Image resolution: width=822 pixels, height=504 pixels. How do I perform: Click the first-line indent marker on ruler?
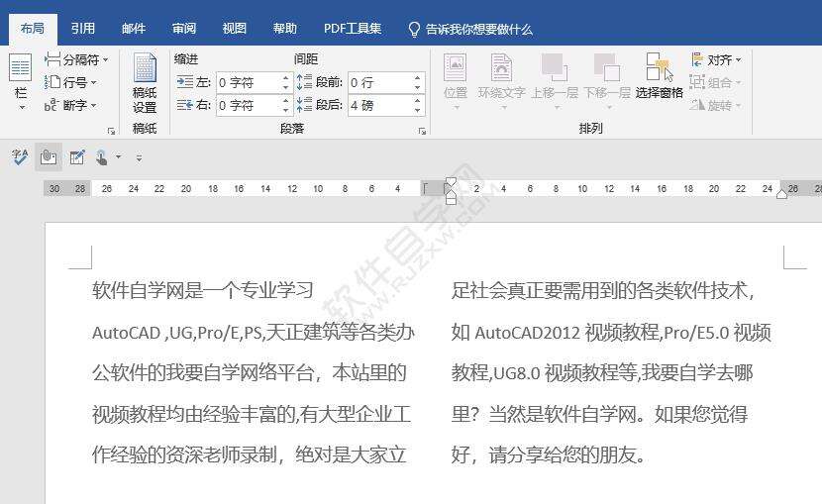pos(451,182)
